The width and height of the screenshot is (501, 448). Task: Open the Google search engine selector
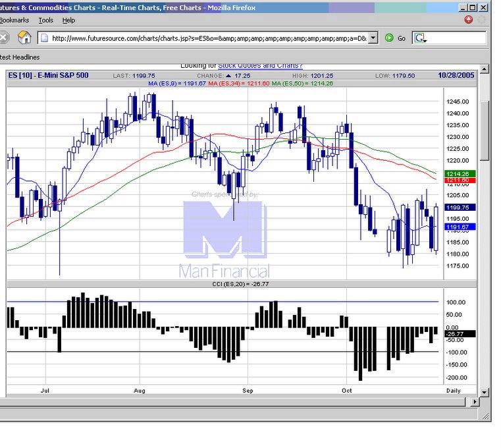420,38
